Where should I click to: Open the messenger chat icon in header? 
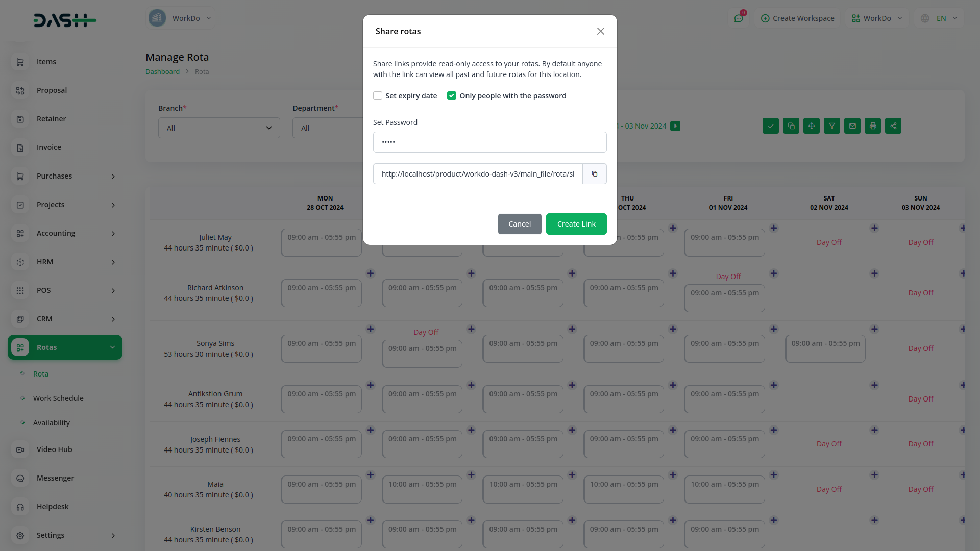tap(738, 18)
